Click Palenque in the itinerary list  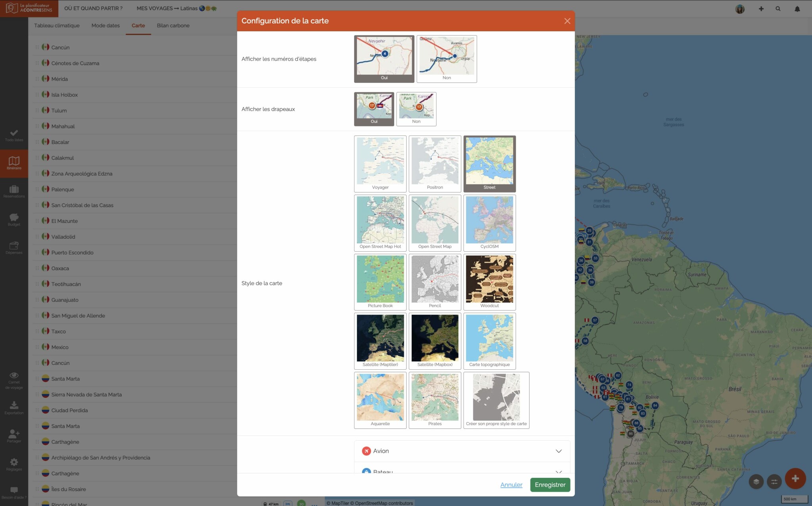pos(63,189)
